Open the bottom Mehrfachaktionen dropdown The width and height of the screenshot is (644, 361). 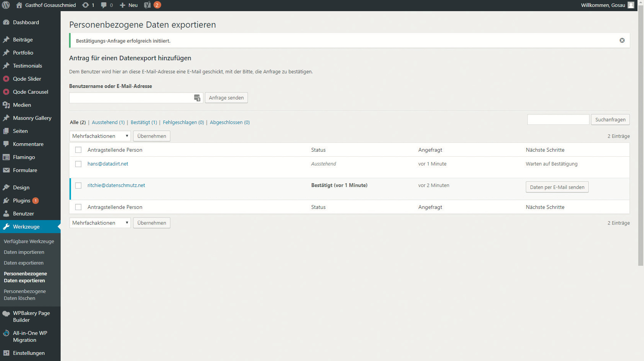click(100, 223)
